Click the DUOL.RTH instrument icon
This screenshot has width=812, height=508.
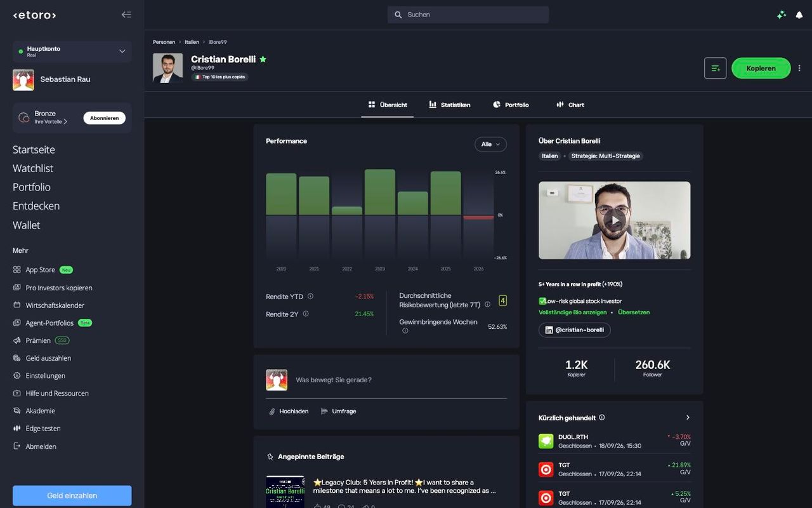[x=546, y=441]
